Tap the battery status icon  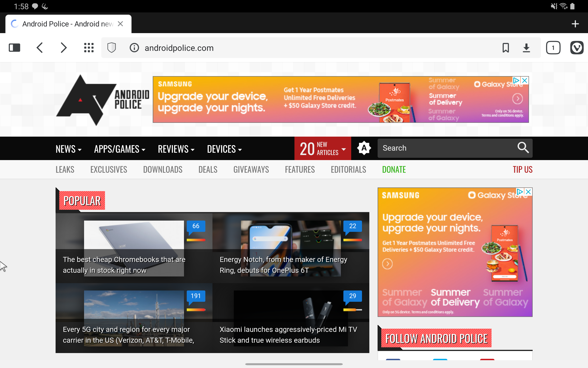click(x=572, y=6)
